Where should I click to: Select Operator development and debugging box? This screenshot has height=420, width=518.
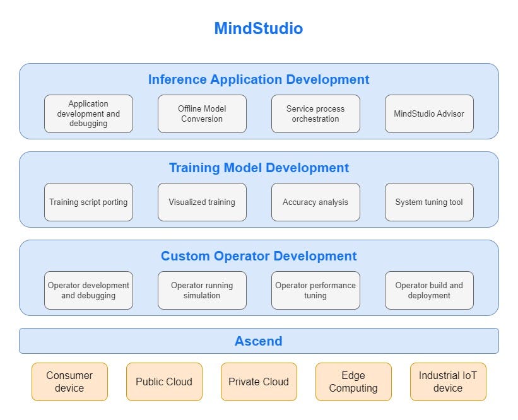pyautogui.click(x=88, y=291)
